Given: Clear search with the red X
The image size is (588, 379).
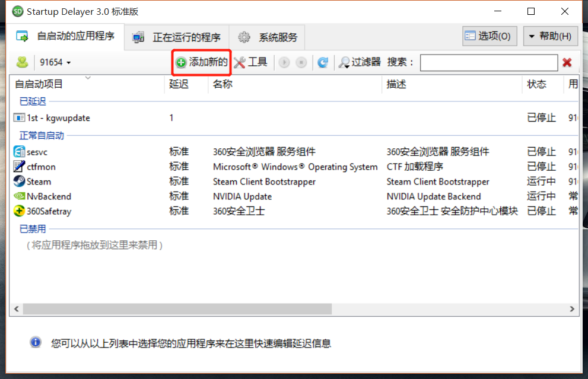Looking at the screenshot, I should click(x=567, y=62).
